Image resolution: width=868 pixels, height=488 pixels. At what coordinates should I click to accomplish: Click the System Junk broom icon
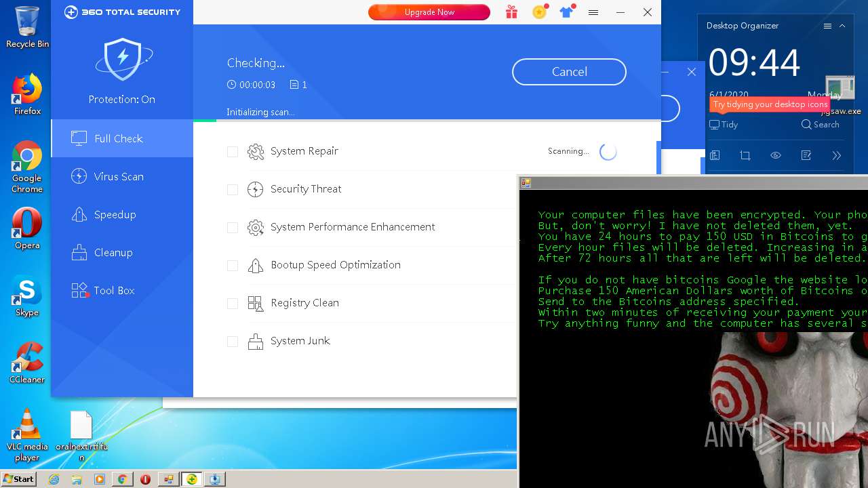(256, 342)
